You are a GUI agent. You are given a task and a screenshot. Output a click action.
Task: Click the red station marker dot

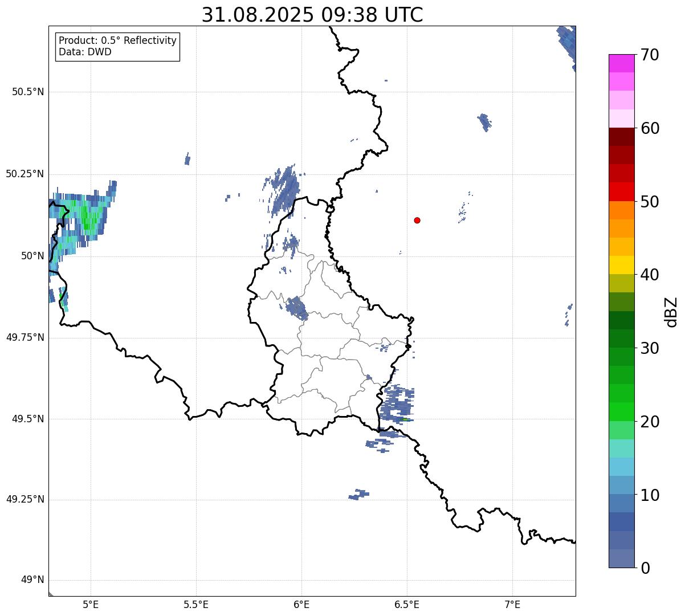point(417,220)
